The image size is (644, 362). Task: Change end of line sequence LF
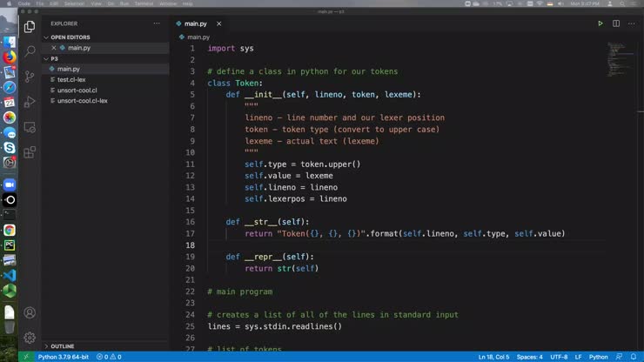click(x=578, y=357)
